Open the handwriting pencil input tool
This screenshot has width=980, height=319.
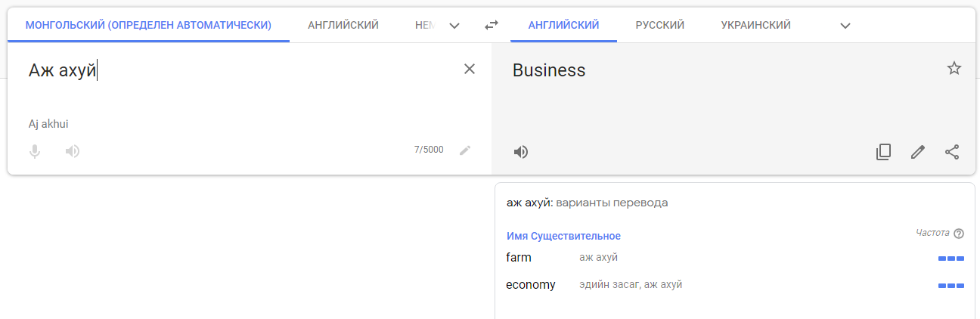(x=465, y=150)
